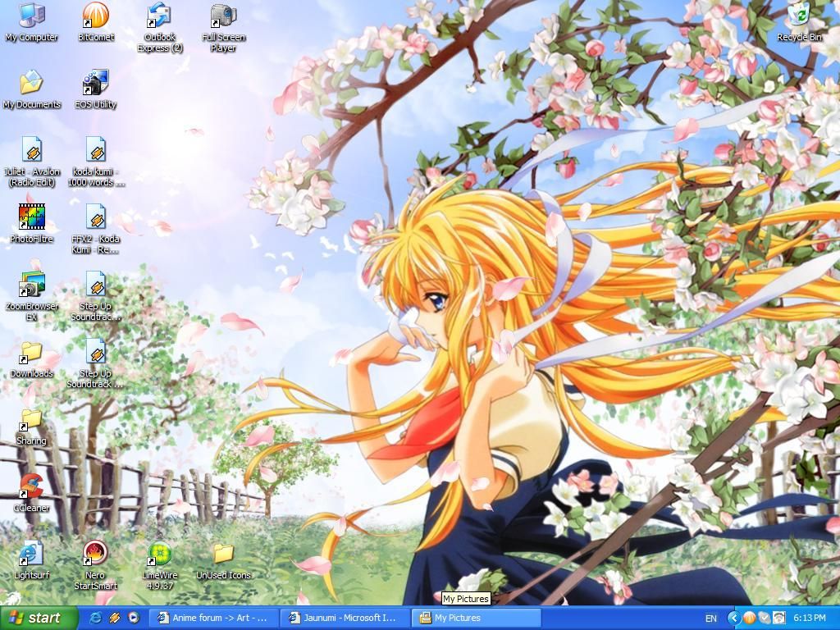
Task: Click the Internet Explorer quick launch icon
Action: [x=97, y=618]
